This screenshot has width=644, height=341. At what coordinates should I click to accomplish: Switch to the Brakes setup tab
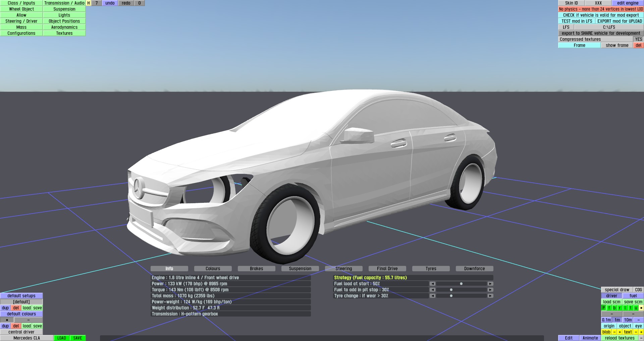(257, 269)
